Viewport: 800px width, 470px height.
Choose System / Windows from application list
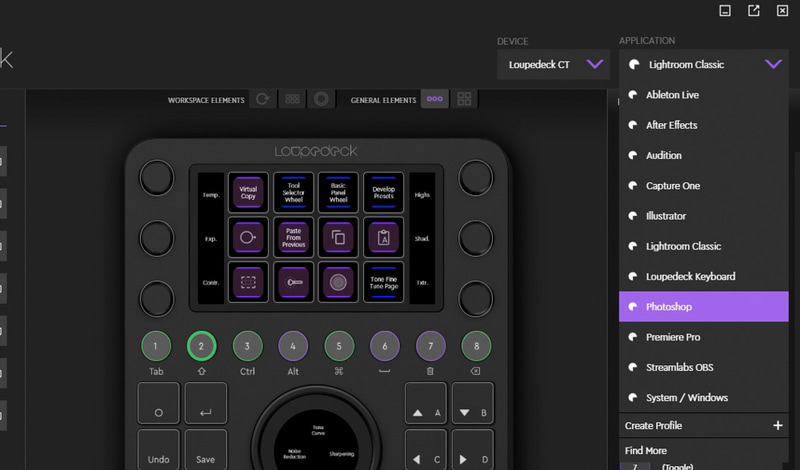tap(704, 398)
